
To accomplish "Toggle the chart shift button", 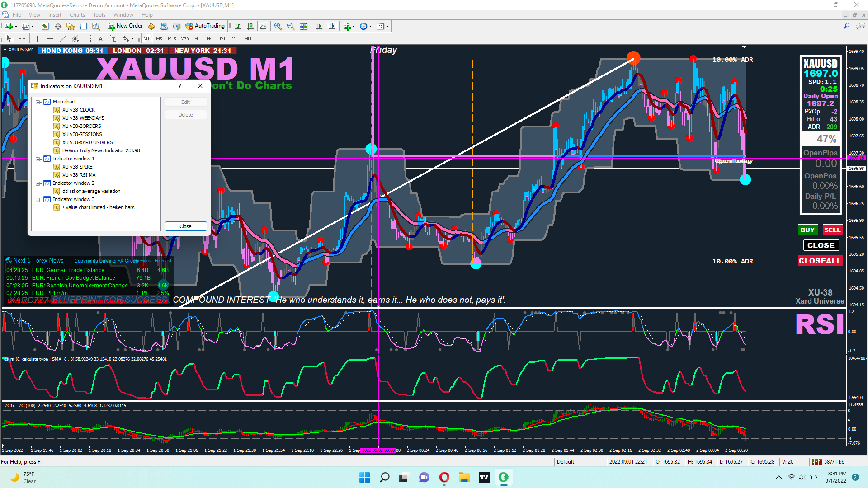I will pos(332,26).
